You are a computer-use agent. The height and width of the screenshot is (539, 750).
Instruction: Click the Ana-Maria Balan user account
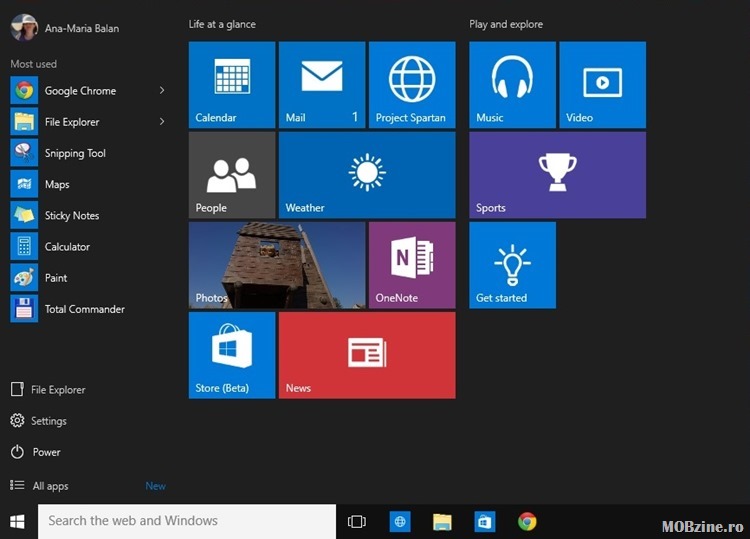(65, 28)
